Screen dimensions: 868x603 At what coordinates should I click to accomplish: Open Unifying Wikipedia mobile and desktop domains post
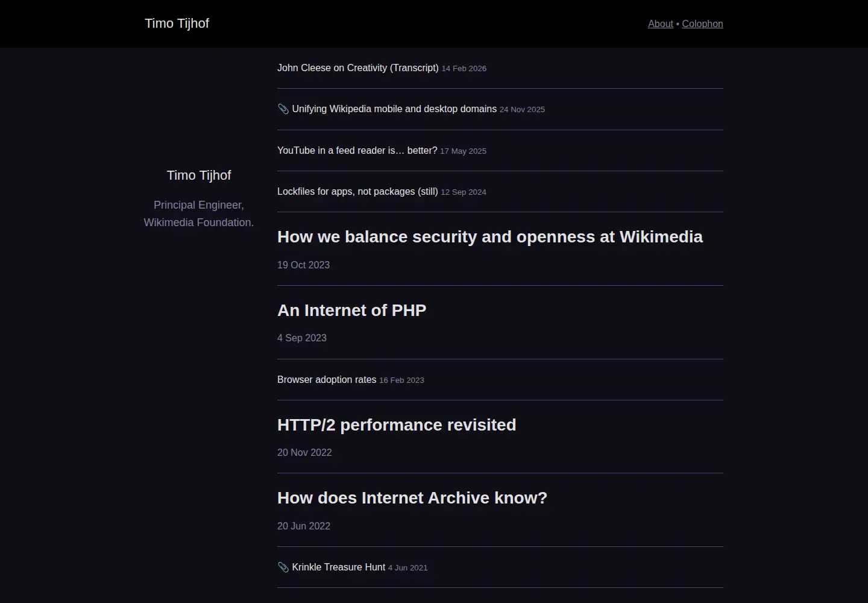[394, 109]
